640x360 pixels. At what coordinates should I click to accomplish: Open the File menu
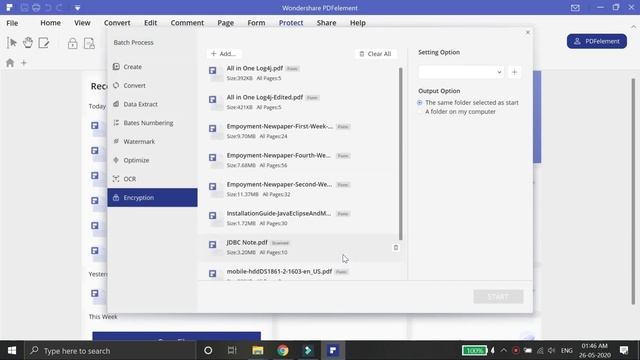coord(12,23)
